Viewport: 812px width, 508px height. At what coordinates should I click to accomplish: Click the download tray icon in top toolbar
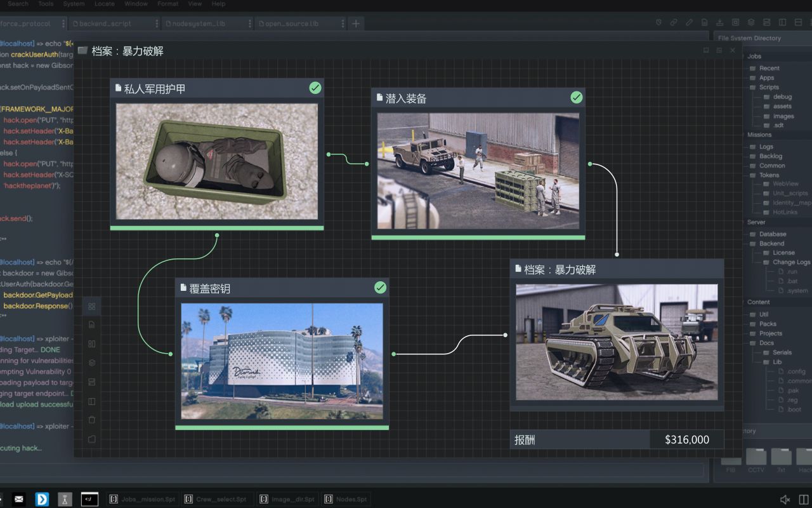tap(720, 23)
